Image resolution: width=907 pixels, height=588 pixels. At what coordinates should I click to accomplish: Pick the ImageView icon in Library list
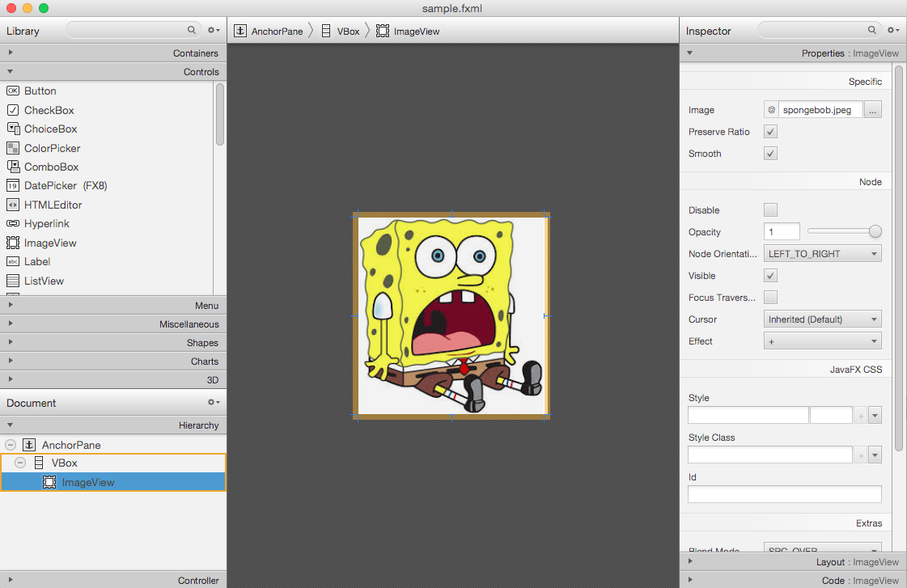(x=13, y=243)
